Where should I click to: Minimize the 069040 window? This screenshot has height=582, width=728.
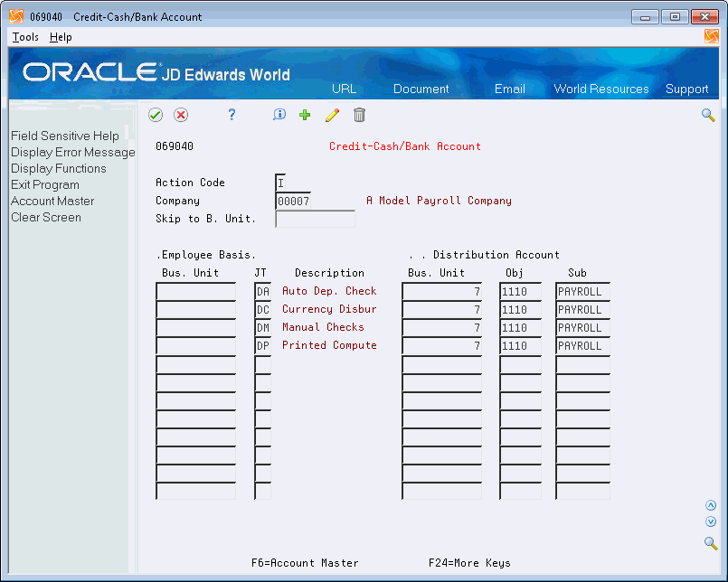click(x=645, y=16)
